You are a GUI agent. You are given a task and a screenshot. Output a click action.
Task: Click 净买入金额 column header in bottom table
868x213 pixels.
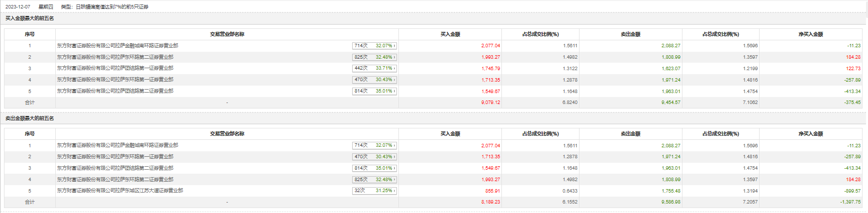click(810, 134)
